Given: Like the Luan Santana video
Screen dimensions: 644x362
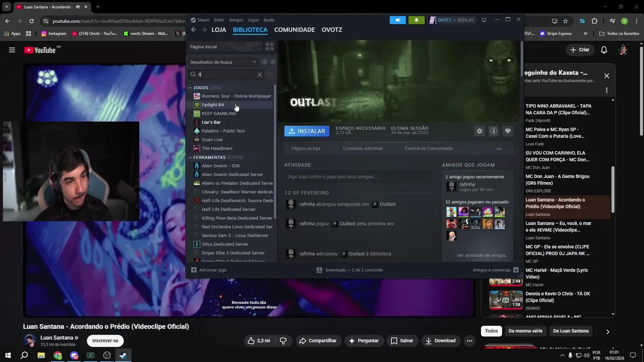Looking at the screenshot, I should 259,340.
